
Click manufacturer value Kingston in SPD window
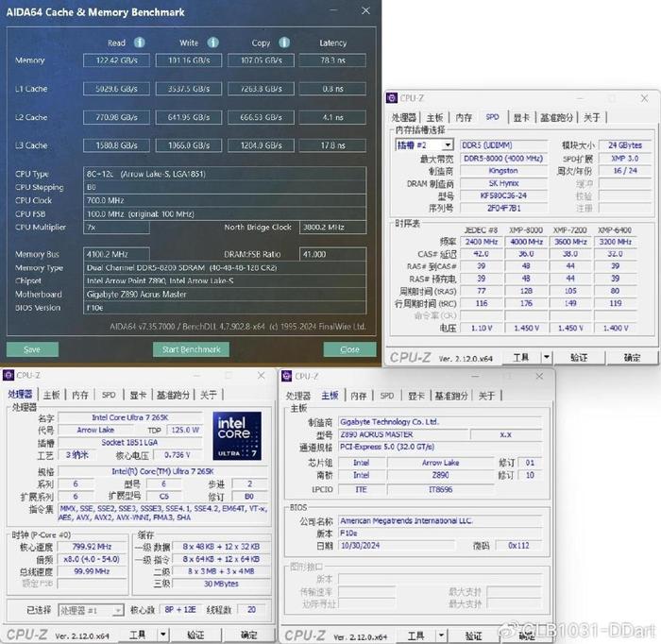(503, 171)
